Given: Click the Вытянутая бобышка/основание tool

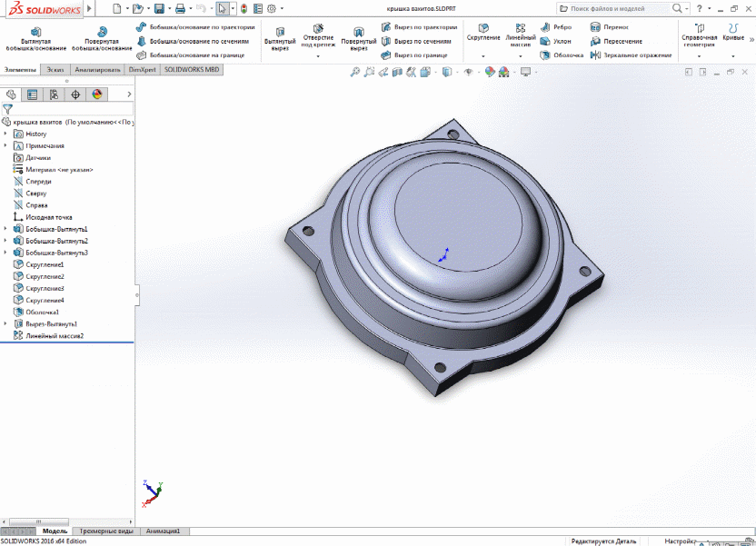Looking at the screenshot, I should pos(35,38).
